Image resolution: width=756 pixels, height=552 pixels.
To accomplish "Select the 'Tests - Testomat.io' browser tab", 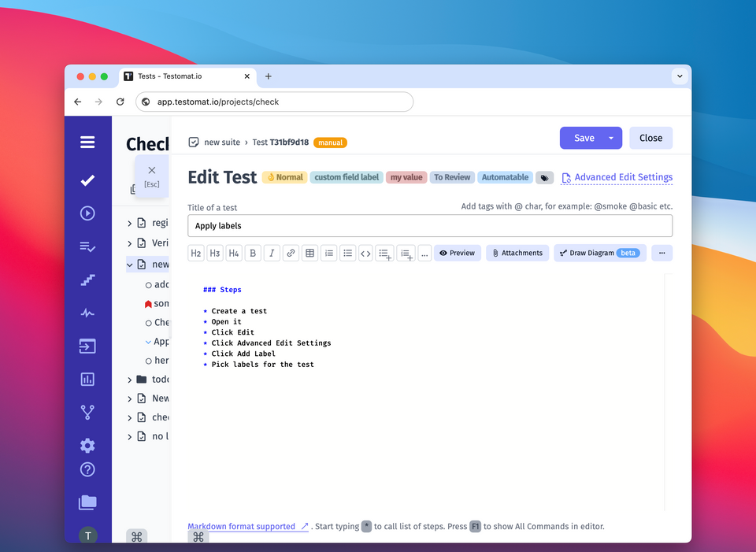I will pyautogui.click(x=187, y=76).
